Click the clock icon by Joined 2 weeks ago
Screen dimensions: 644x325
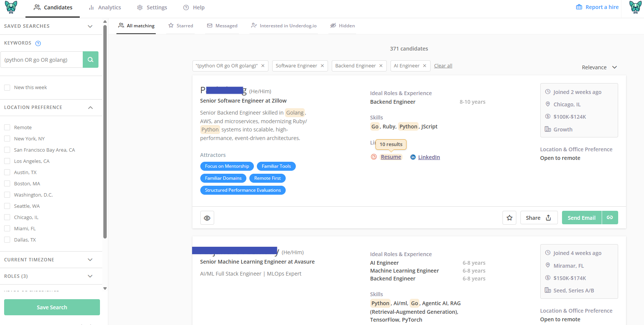(x=548, y=92)
